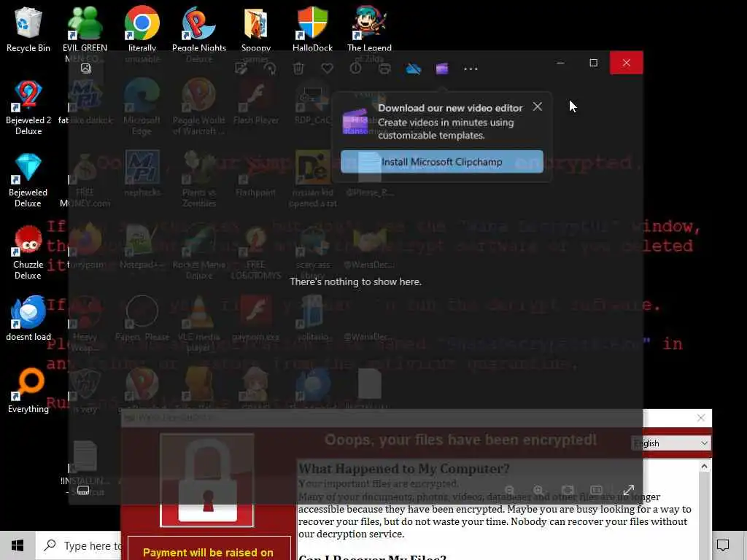Dismiss the video editor popup with X
The image size is (747, 560).
tap(538, 106)
